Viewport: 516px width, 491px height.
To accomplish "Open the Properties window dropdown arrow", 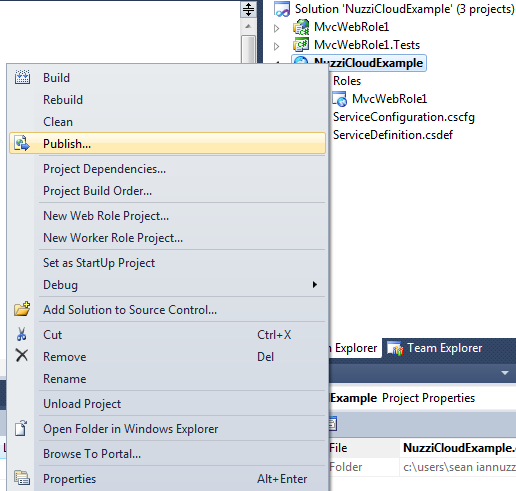I will (505, 373).
